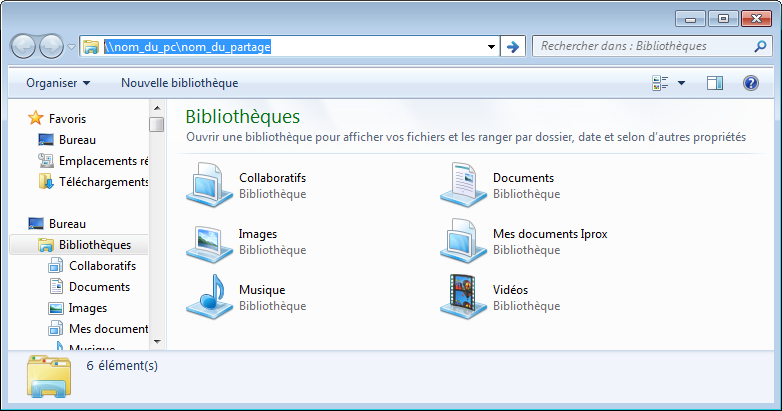The image size is (782, 411).
Task: Open the Vidéos library icon
Action: [x=459, y=297]
